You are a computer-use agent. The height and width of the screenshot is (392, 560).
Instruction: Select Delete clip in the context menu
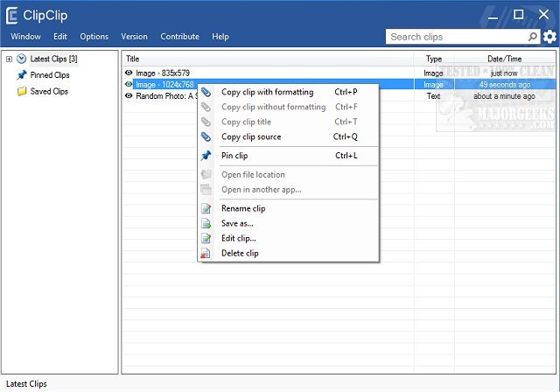[288, 254]
